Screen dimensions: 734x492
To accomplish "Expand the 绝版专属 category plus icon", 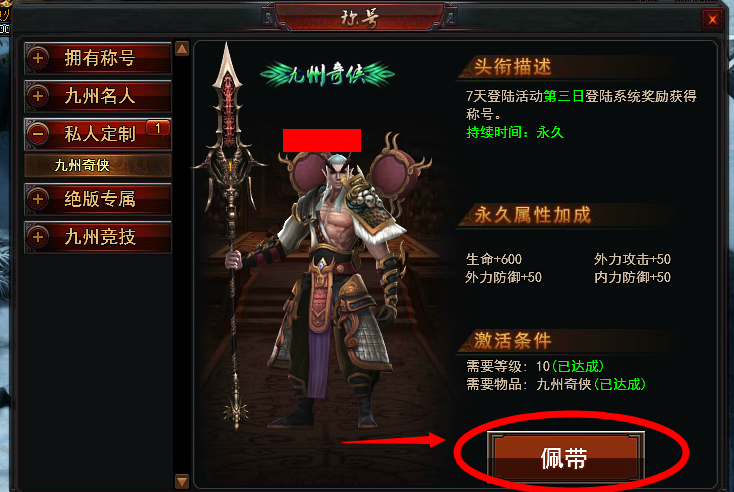I will coord(38,199).
